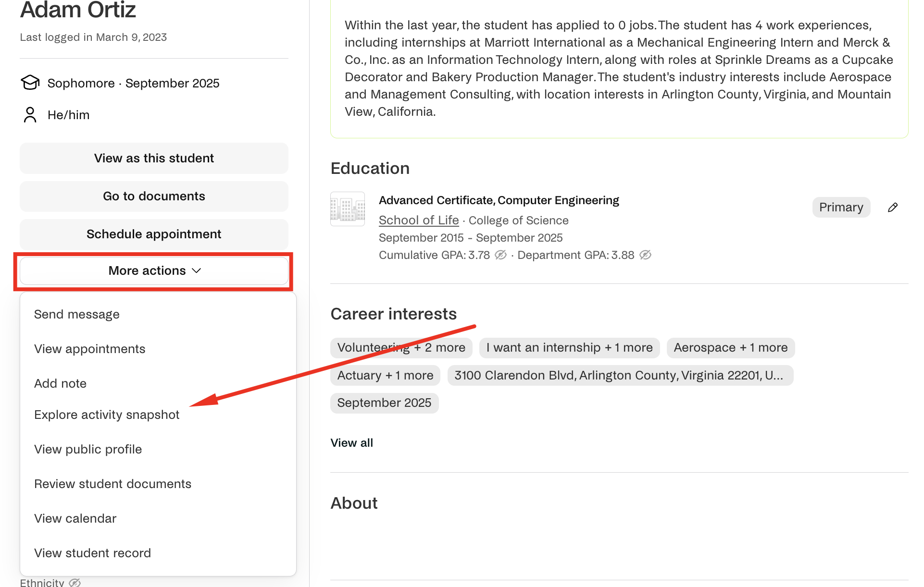
Task: Click the About section heading
Action: (354, 503)
